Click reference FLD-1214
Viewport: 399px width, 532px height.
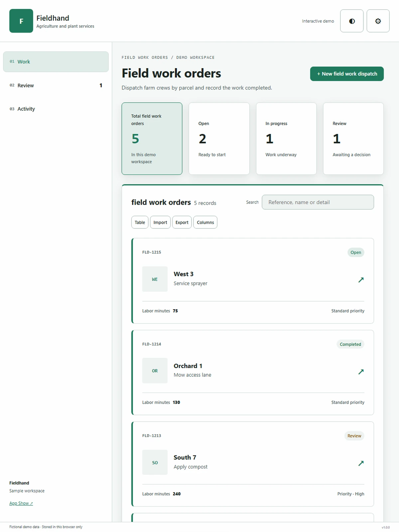tap(152, 344)
